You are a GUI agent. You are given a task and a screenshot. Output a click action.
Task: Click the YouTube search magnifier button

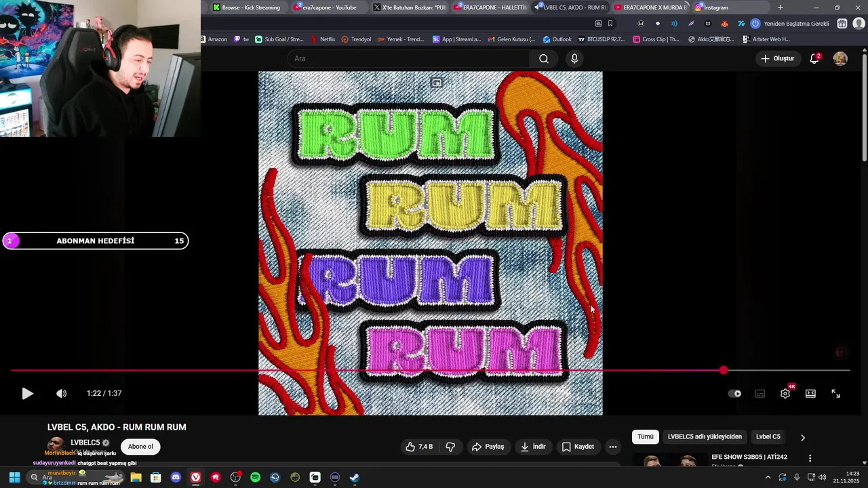(x=544, y=58)
